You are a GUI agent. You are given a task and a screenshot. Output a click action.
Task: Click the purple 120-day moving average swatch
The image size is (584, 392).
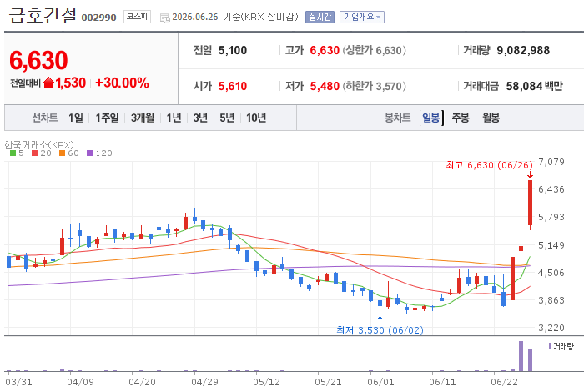coord(89,153)
